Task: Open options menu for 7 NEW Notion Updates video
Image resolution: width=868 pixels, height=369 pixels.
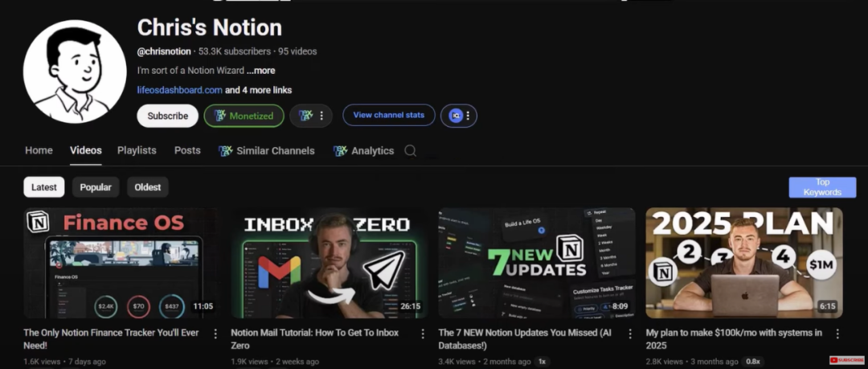Action: pos(630,334)
